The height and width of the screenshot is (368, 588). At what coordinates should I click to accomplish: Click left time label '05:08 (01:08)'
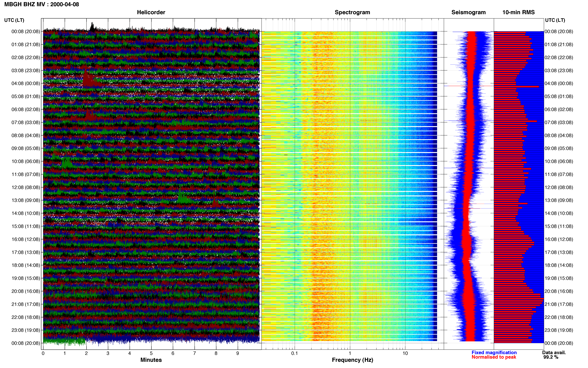(26, 96)
